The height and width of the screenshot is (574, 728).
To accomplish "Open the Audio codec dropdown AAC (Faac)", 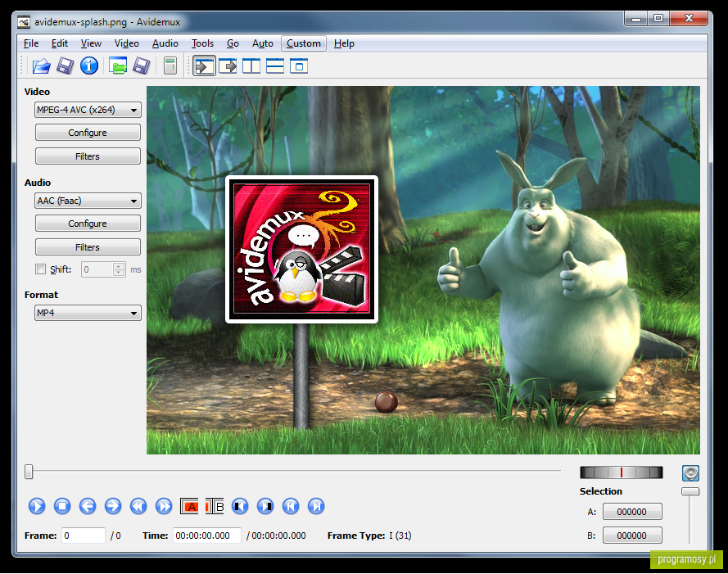I will 88,201.
